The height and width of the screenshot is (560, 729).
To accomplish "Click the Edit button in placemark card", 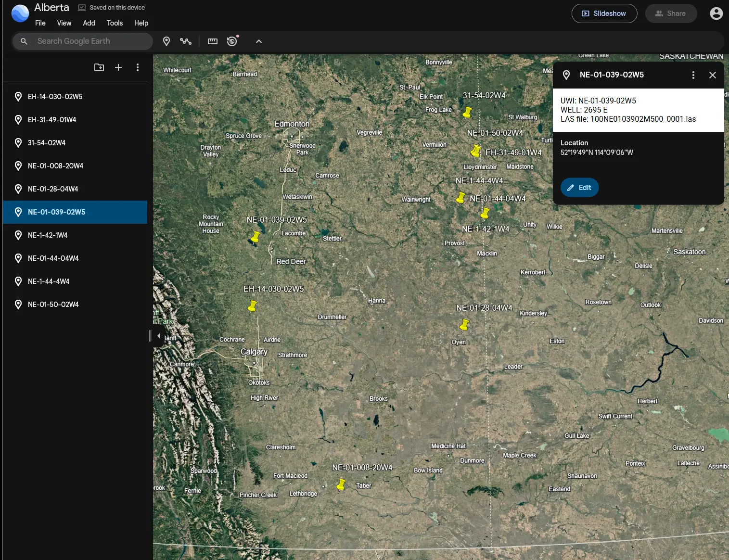I will click(x=579, y=188).
